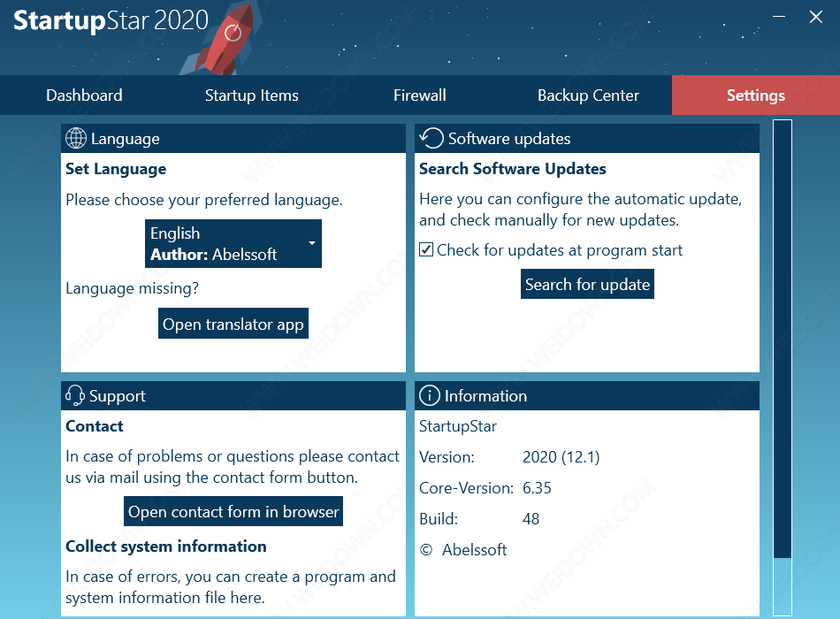Open the English language dropdown
Screen dimensions: 840x619
[233, 243]
